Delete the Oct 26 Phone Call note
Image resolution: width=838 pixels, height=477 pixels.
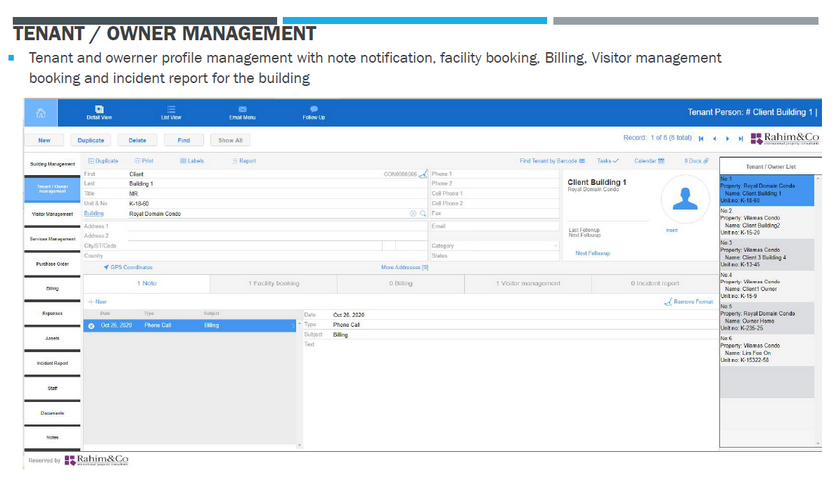tap(92, 325)
